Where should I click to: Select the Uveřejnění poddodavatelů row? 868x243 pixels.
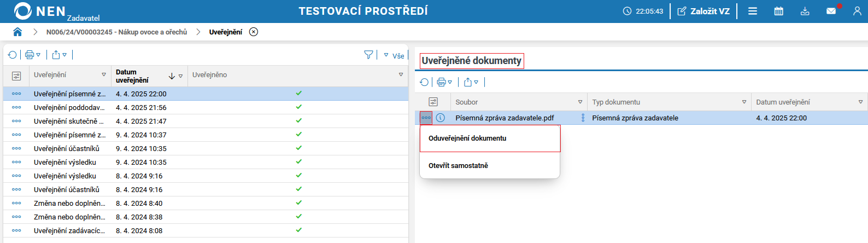click(69, 108)
